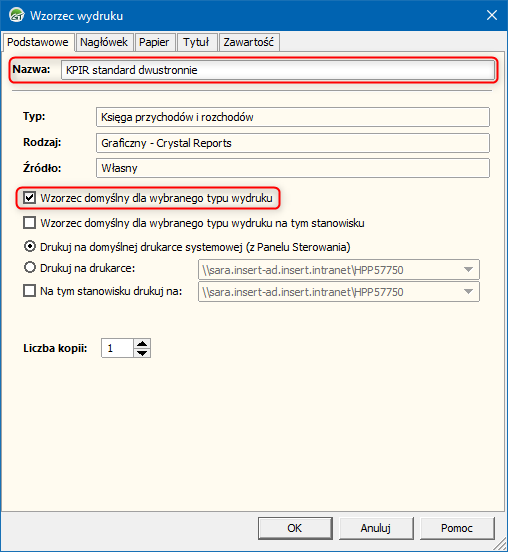Click the application icon in the title bar
The image size is (508, 552).
pyautogui.click(x=16, y=15)
